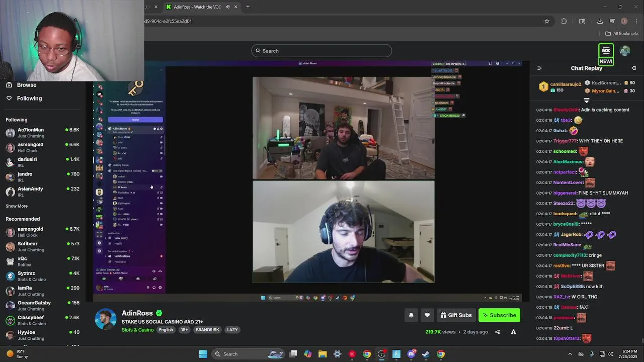
Task: Mute the AdinRoss tab audio icon
Action: point(228,7)
